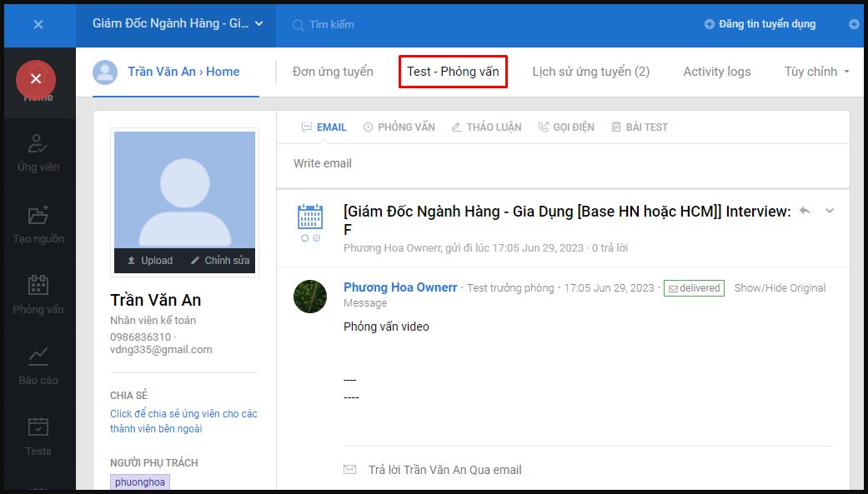Click the Trần Văn An avatar in breadcrumb
The width and height of the screenshot is (868, 494).
105,72
